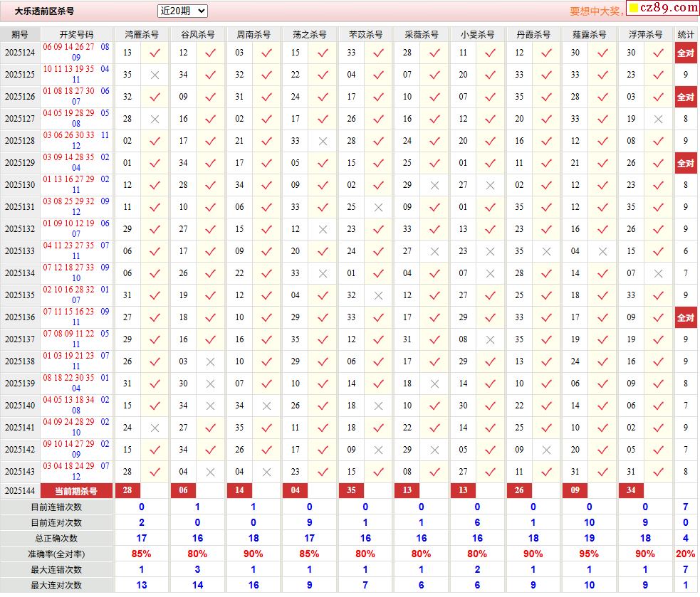Click the 95% accuracy value
The image size is (700, 597).
589,554
